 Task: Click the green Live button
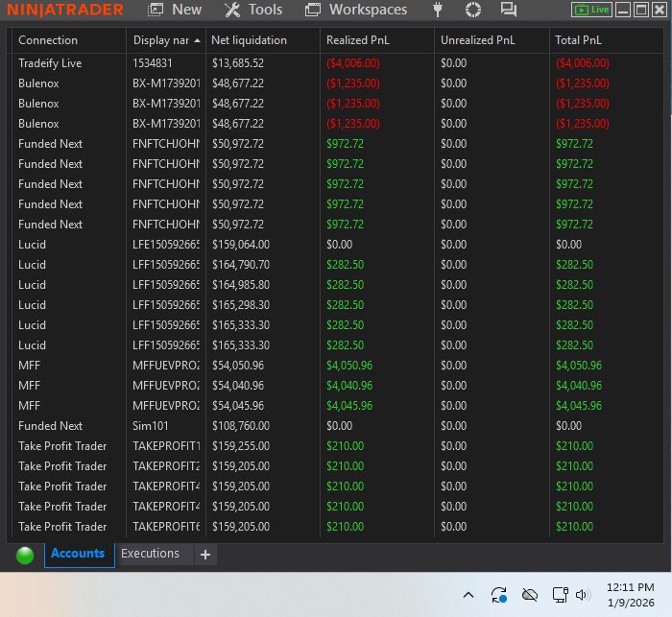point(591,10)
